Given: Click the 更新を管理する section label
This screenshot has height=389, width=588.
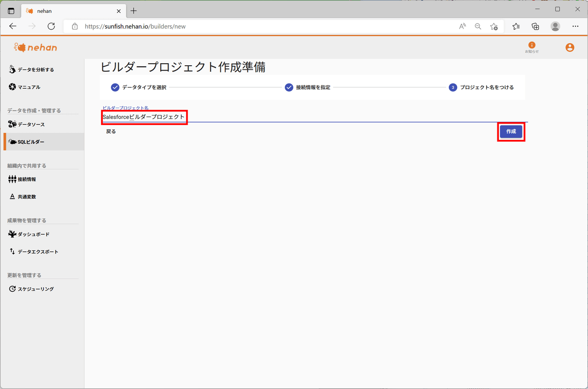Looking at the screenshot, I should (x=24, y=275).
